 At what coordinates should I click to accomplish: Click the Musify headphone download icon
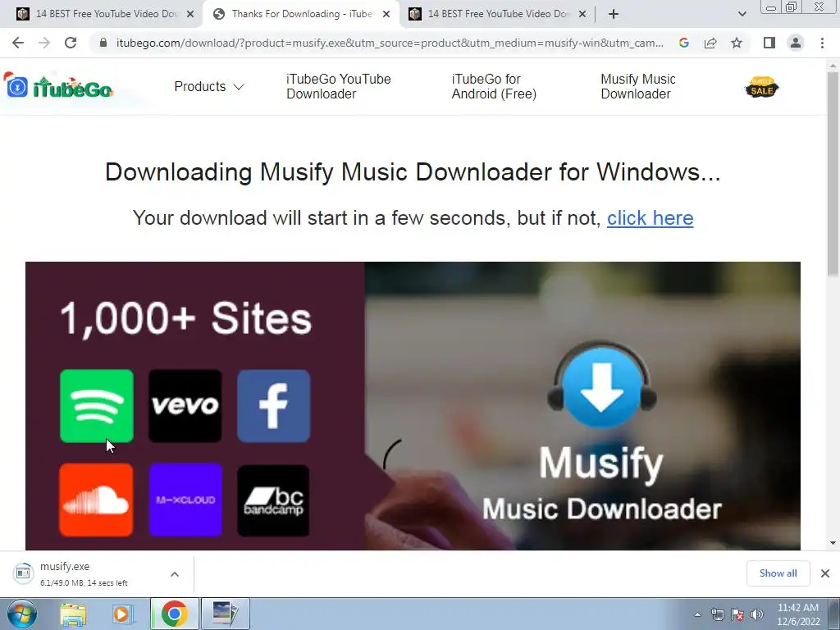click(x=601, y=386)
